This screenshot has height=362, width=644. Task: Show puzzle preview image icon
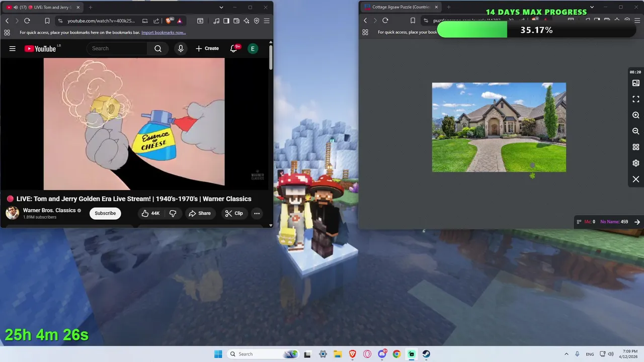pos(636,83)
